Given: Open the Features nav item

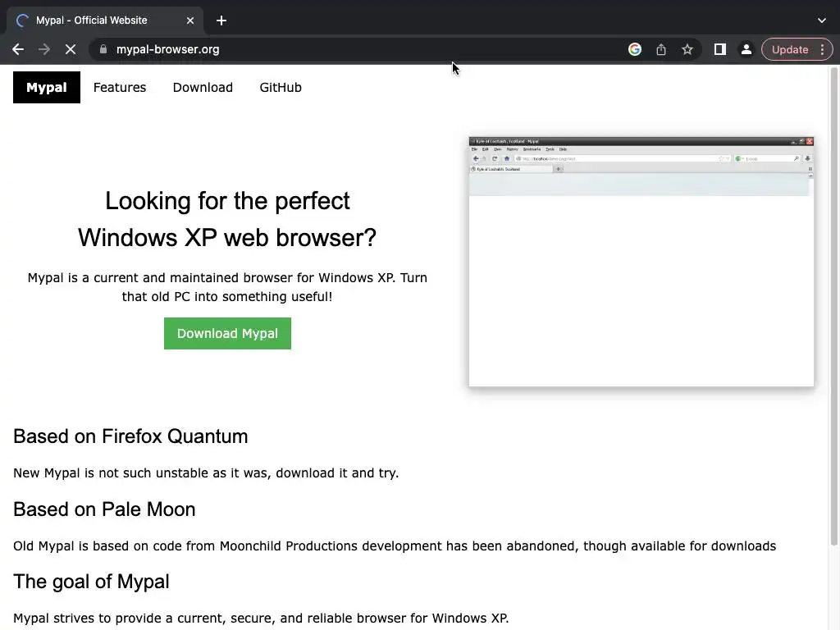Looking at the screenshot, I should (120, 88).
